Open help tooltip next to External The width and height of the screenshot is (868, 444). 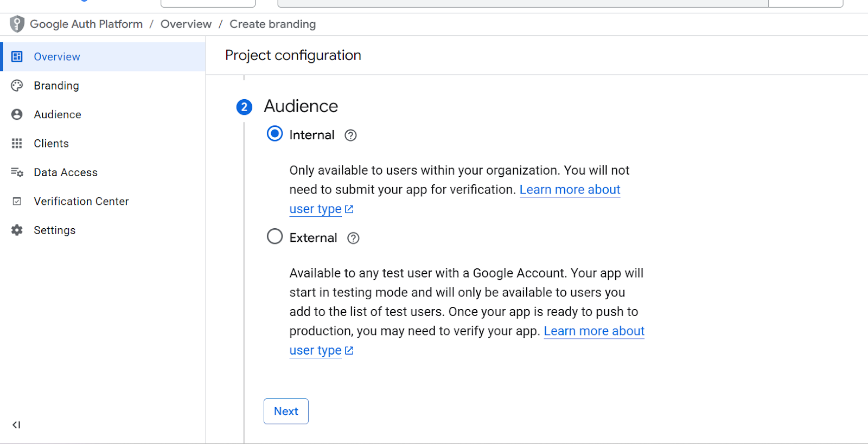pyautogui.click(x=353, y=238)
